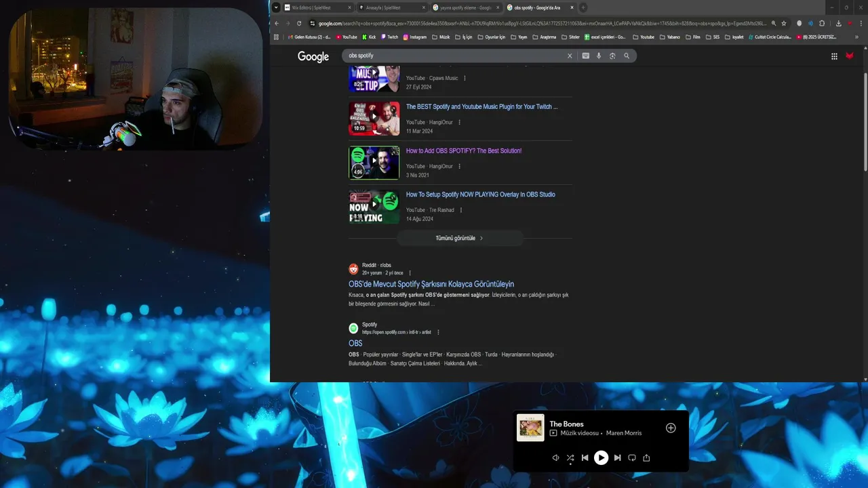Open artist Maren Morris in widget
868x488 pixels.
click(x=624, y=433)
